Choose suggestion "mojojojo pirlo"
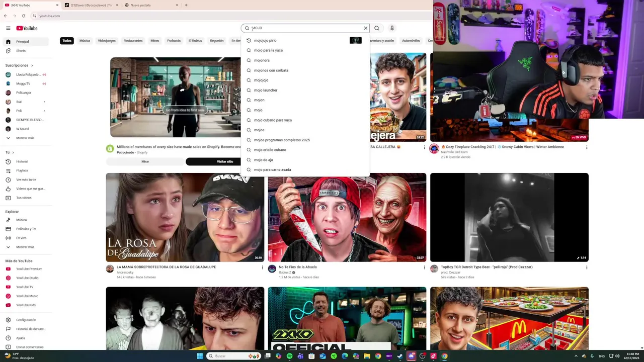This screenshot has width=644, height=362. (x=305, y=41)
